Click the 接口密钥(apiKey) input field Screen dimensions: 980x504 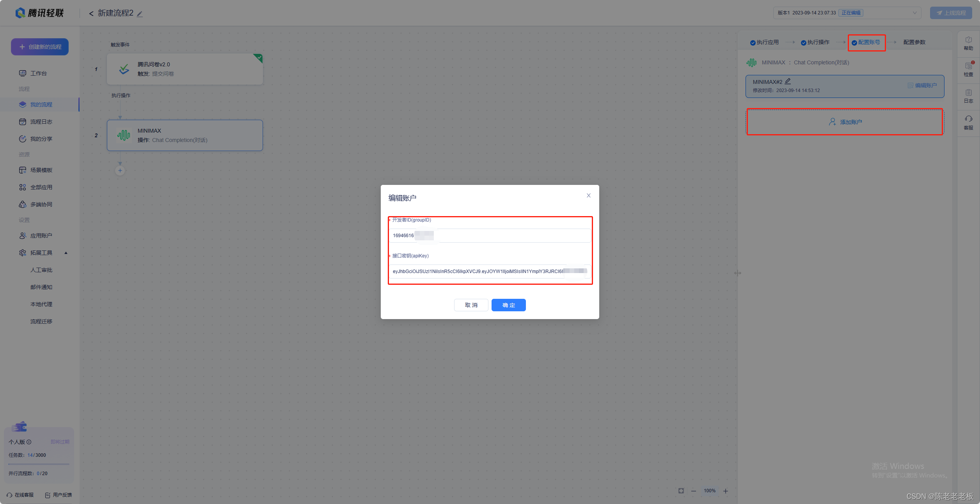click(x=490, y=272)
